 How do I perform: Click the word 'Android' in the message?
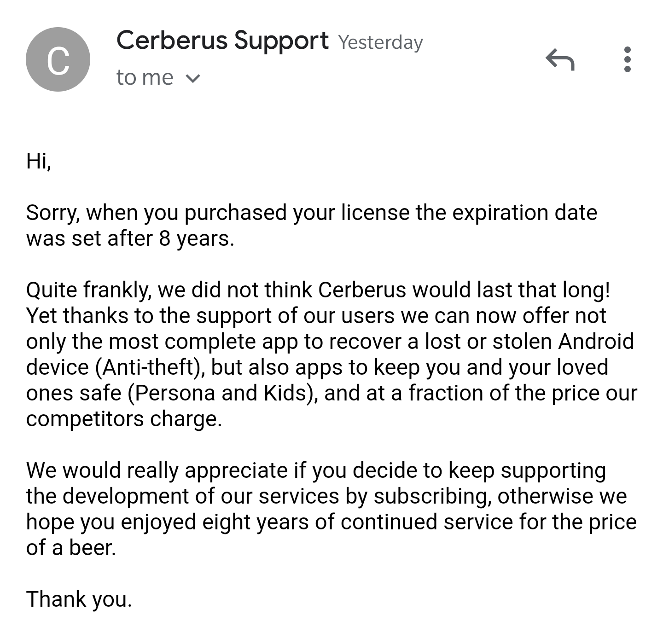(x=596, y=342)
